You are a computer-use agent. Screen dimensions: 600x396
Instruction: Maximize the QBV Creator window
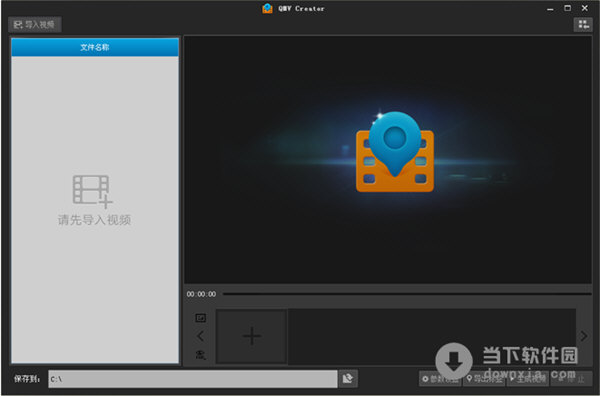(567, 8)
